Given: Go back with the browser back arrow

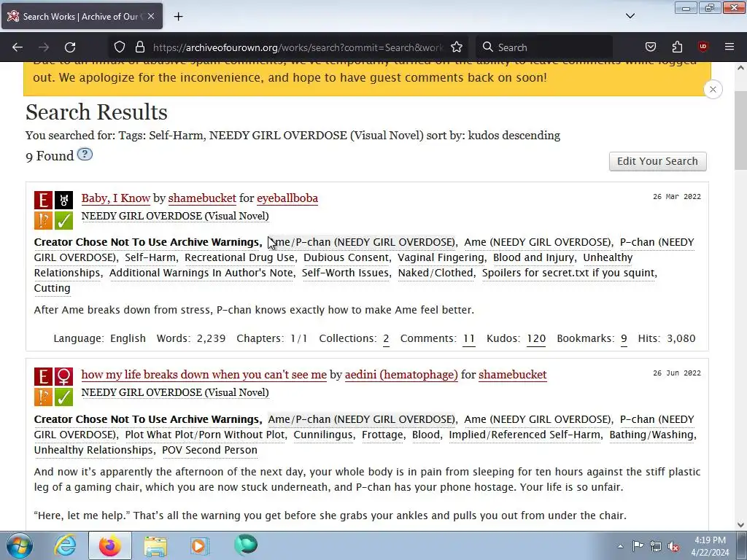Looking at the screenshot, I should pos(18,47).
